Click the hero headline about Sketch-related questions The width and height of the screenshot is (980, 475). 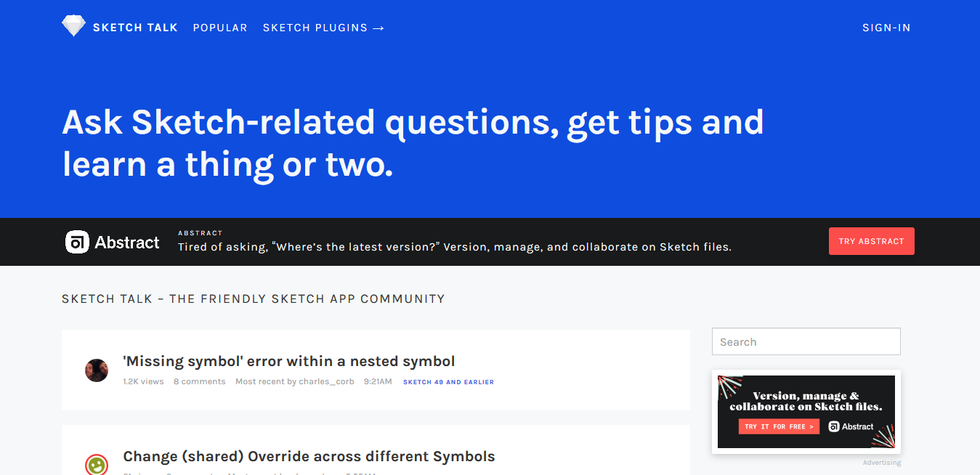413,143
